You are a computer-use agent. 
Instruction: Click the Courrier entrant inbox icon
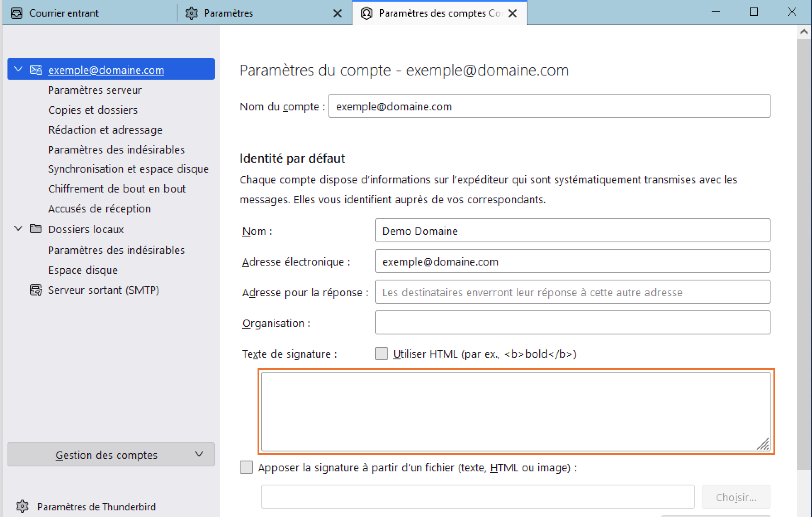coord(17,13)
